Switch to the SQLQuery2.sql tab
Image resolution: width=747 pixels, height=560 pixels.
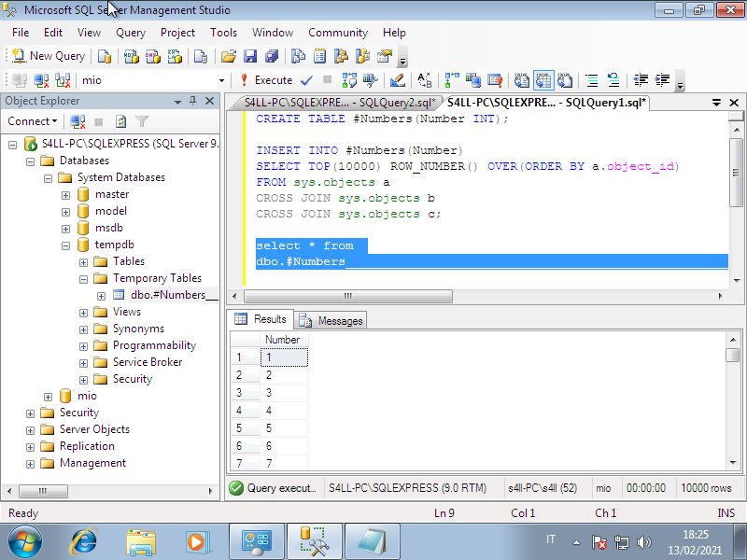tap(339, 103)
